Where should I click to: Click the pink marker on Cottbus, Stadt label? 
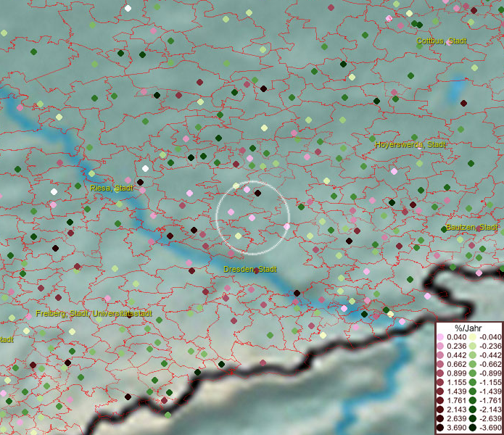click(x=449, y=43)
